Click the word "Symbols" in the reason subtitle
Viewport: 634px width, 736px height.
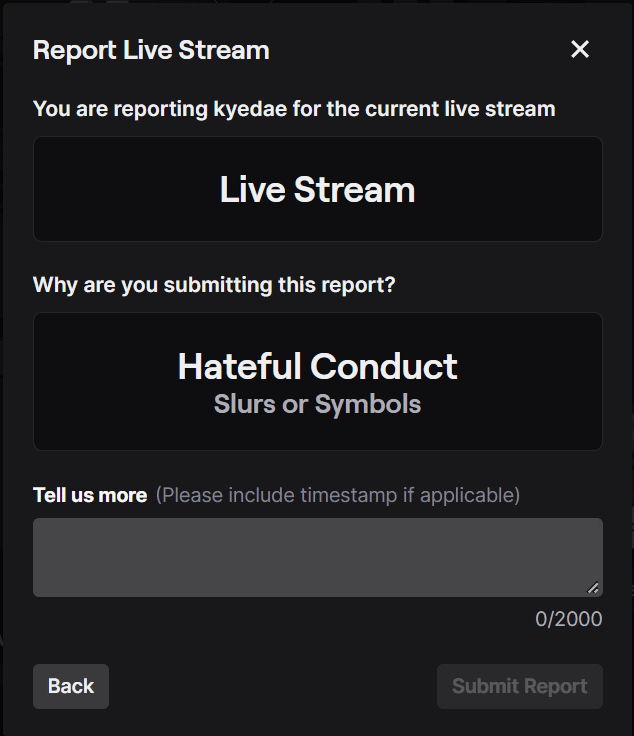click(x=368, y=404)
